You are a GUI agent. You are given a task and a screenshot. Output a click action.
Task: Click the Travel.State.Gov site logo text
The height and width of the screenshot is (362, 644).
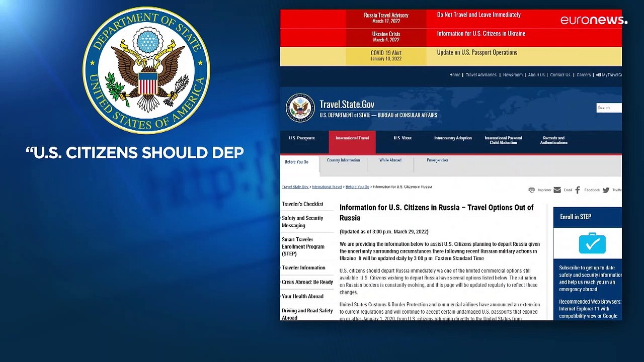347,105
